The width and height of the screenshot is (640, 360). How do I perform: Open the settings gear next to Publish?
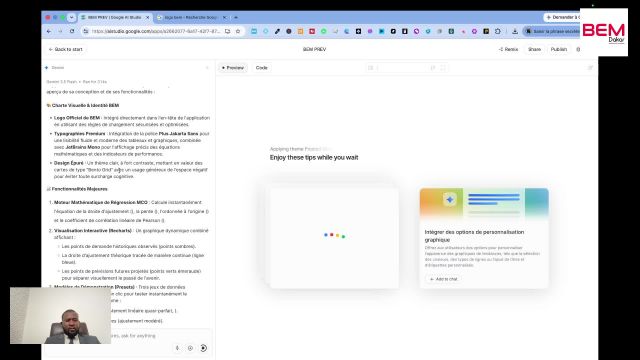coord(578,49)
